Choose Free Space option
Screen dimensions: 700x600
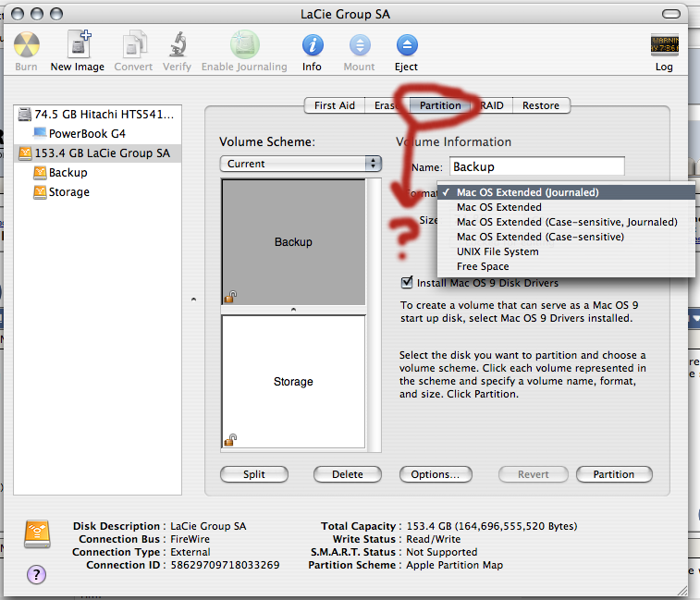coord(566,266)
